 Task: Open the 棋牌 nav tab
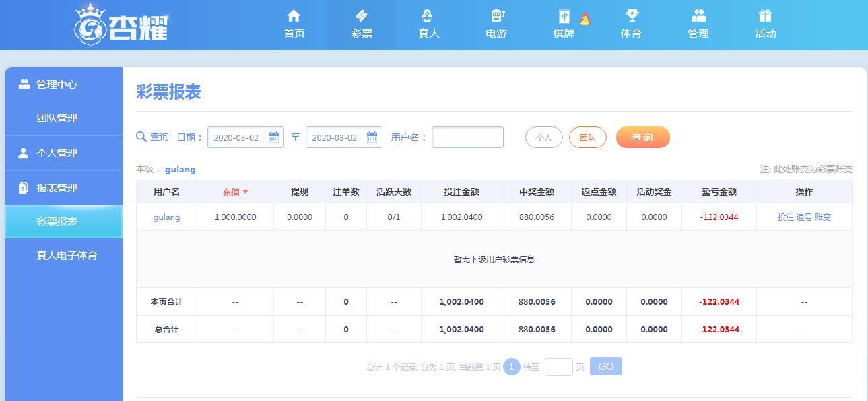pyautogui.click(x=564, y=25)
